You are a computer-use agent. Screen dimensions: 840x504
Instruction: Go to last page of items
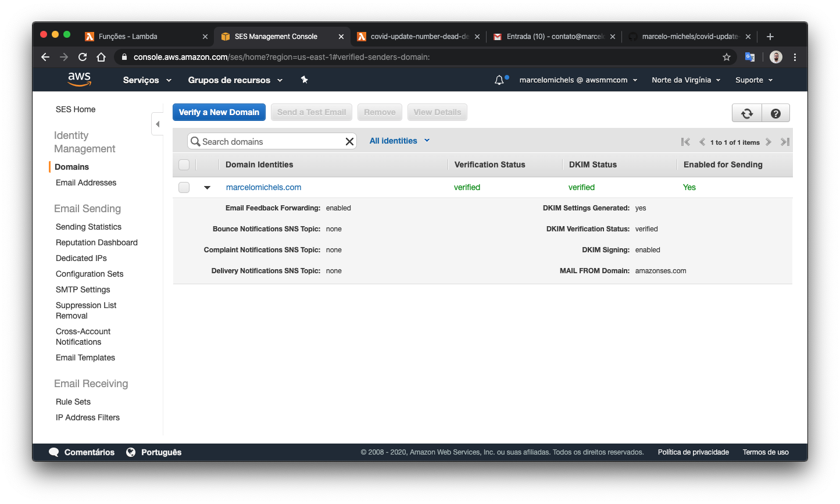tap(785, 142)
